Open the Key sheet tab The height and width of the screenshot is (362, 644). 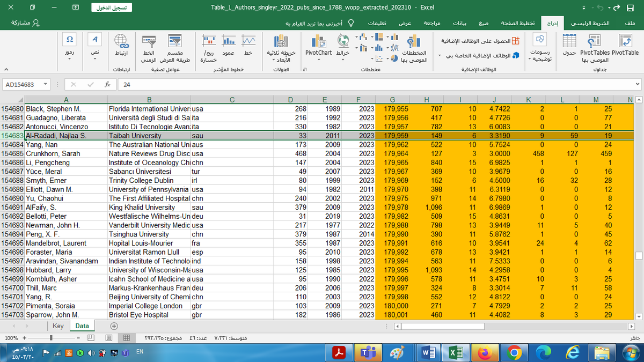58,326
